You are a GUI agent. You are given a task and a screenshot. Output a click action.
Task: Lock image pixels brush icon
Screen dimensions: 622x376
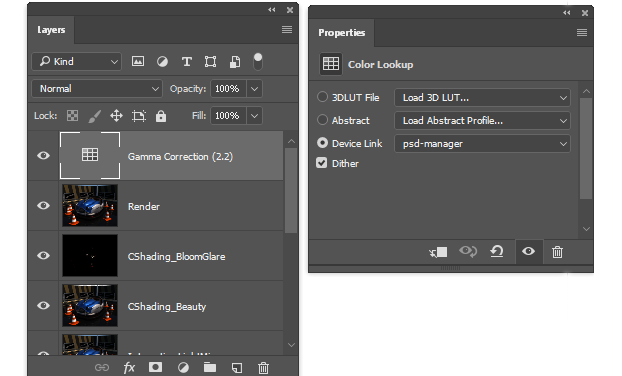(94, 116)
